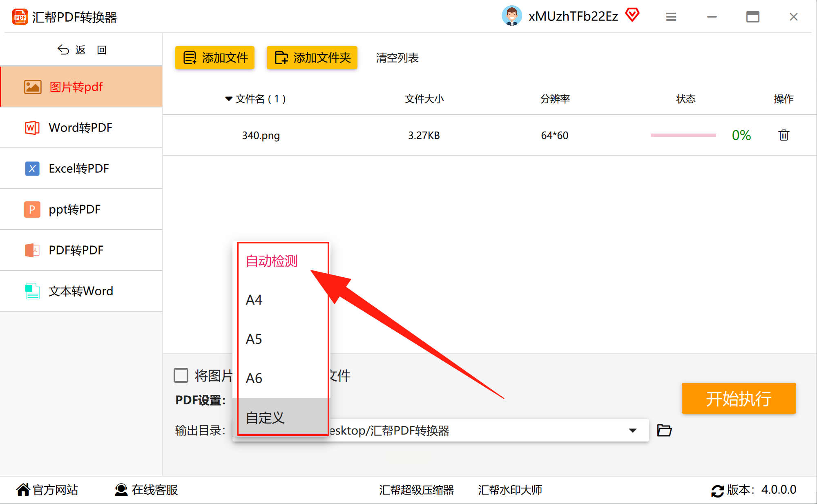Viewport: 817px width, 504px height.
Task: Click the Excel转PDF sidebar icon
Action: 32,169
